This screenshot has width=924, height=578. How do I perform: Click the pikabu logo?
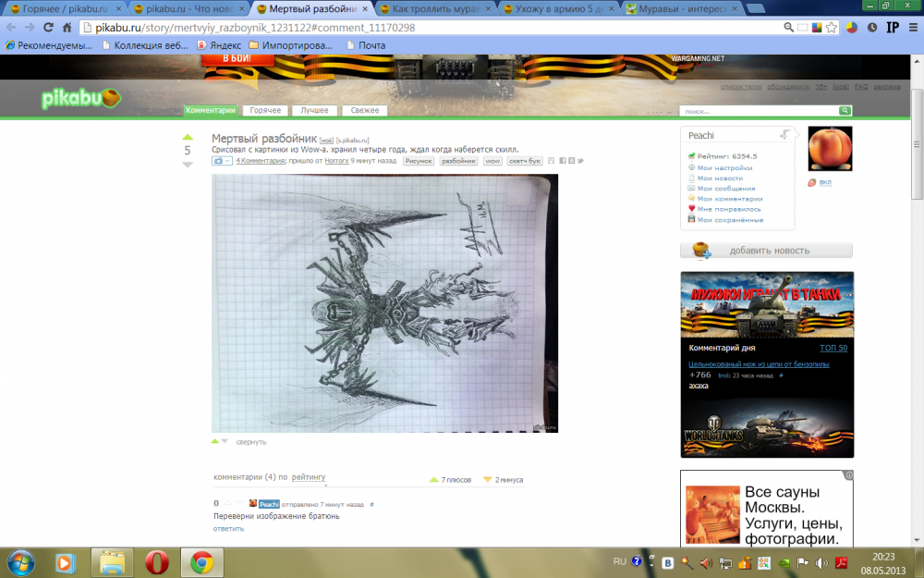point(81,98)
